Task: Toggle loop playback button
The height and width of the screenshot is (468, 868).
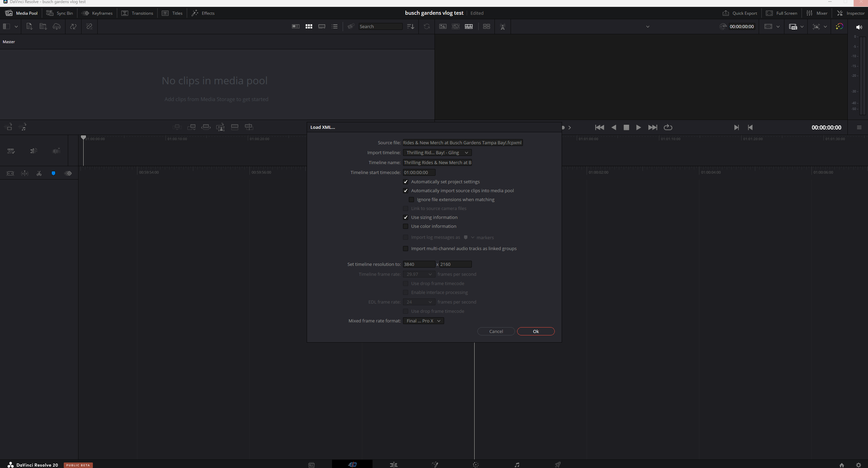Action: coord(668,127)
